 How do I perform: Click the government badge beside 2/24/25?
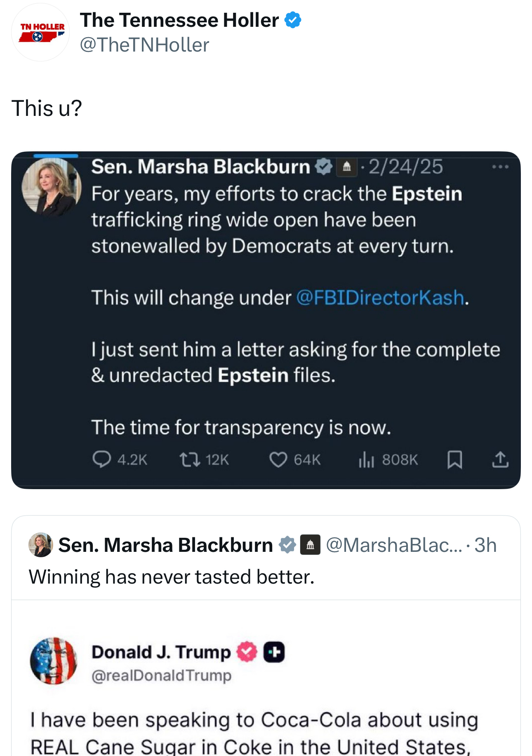coord(346,167)
